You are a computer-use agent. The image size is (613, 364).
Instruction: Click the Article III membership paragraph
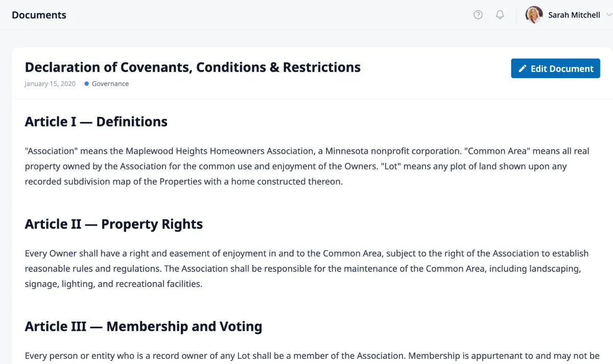[x=306, y=356]
